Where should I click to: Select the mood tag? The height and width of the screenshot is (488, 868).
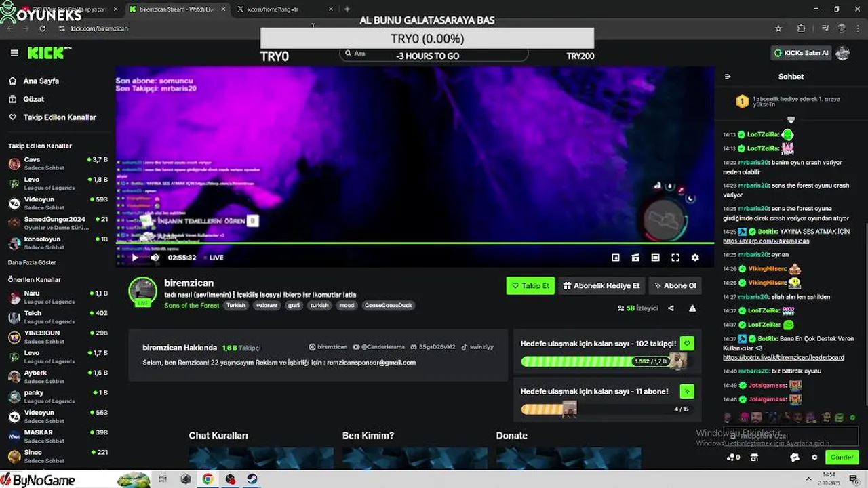pos(347,306)
